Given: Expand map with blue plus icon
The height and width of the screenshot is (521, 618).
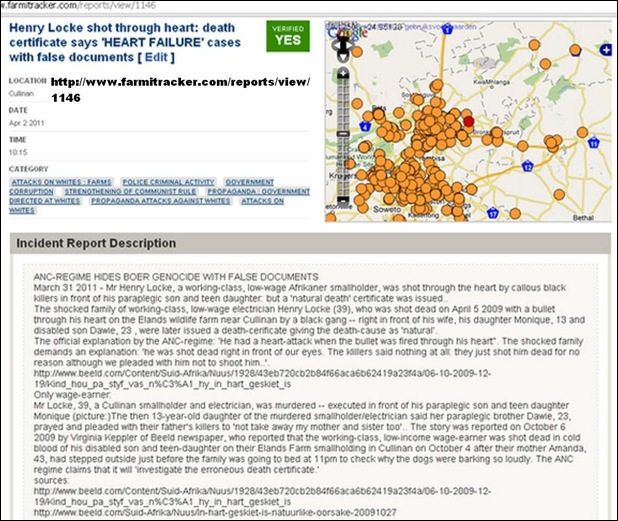Looking at the screenshot, I should (x=605, y=50).
